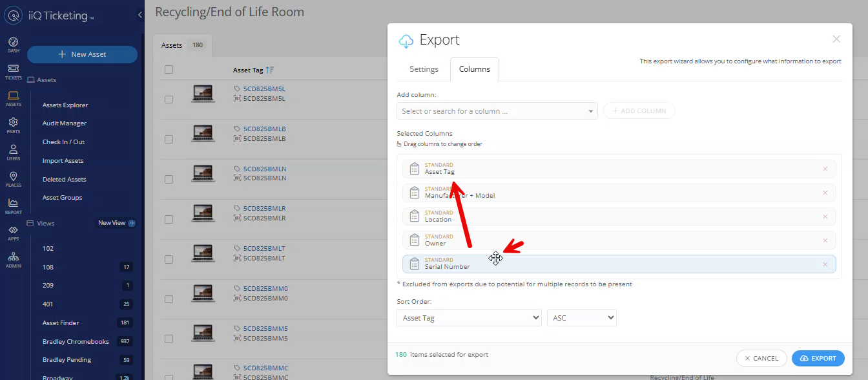The image size is (868, 380).
Task: Collapse the sidebar with the chevron arrow
Action: [139, 14]
